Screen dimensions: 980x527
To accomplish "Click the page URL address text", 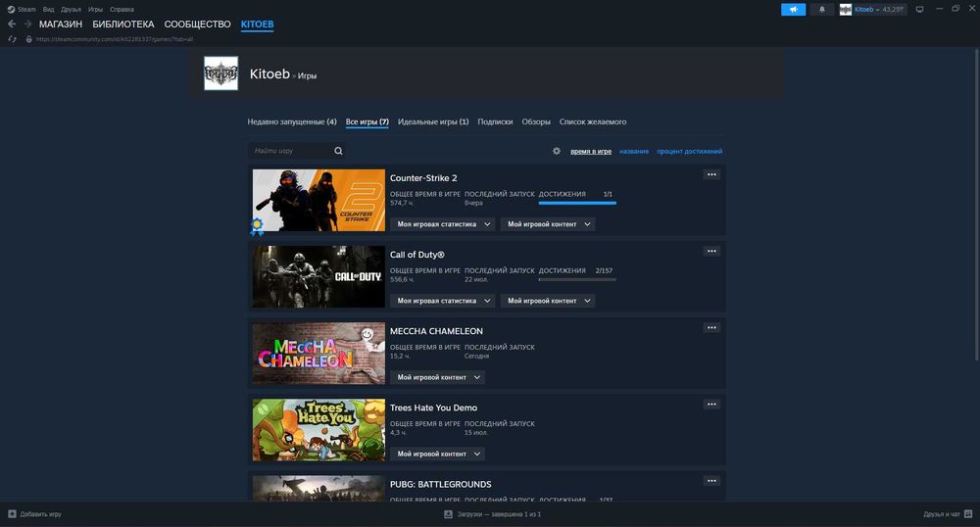I will pyautogui.click(x=115, y=39).
